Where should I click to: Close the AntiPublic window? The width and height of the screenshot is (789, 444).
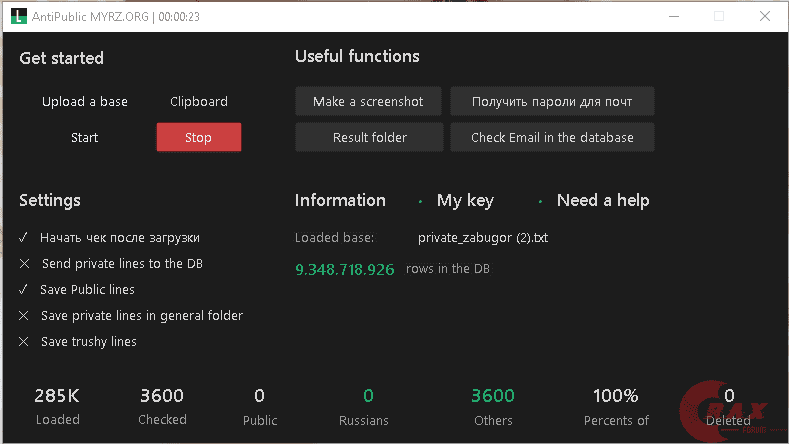(765, 16)
